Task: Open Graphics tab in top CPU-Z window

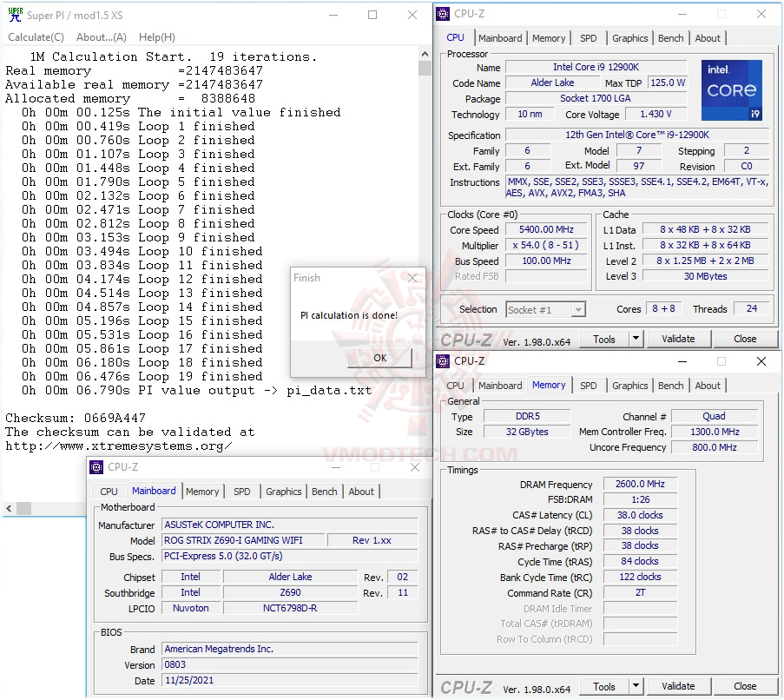Action: (629, 38)
